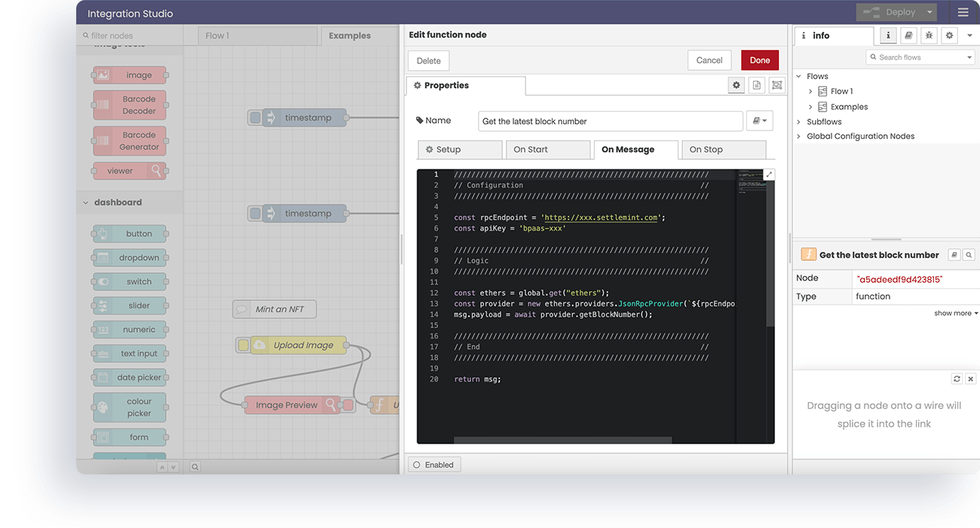
Task: Expand the function editor to full screen
Action: pyautogui.click(x=770, y=173)
